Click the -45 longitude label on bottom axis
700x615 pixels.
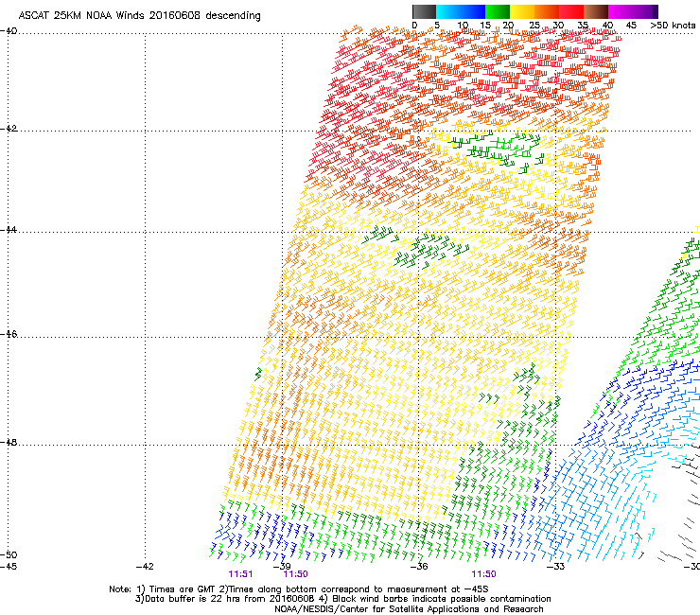pos(9,567)
